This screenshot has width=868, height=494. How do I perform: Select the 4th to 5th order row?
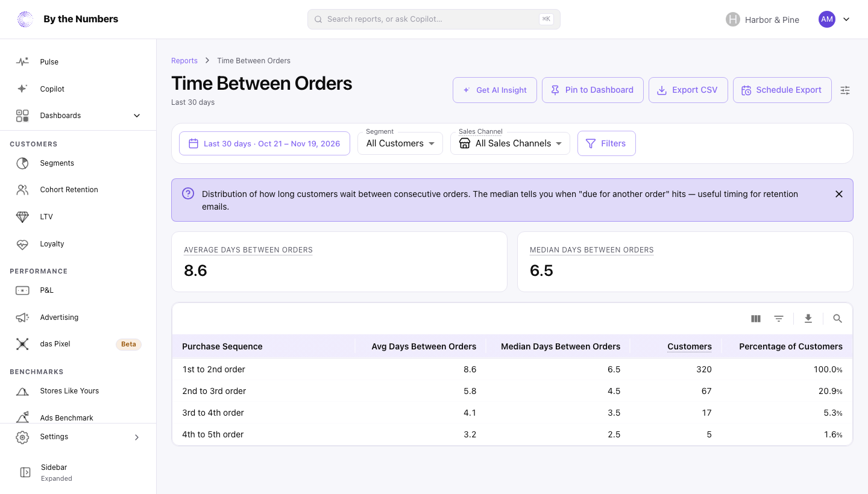512,434
